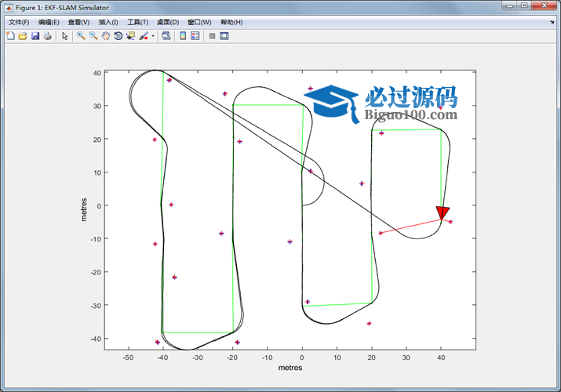Close the EKF-SLAM Simulator window
Viewport: 561px width, 392px height.
coord(545,5)
